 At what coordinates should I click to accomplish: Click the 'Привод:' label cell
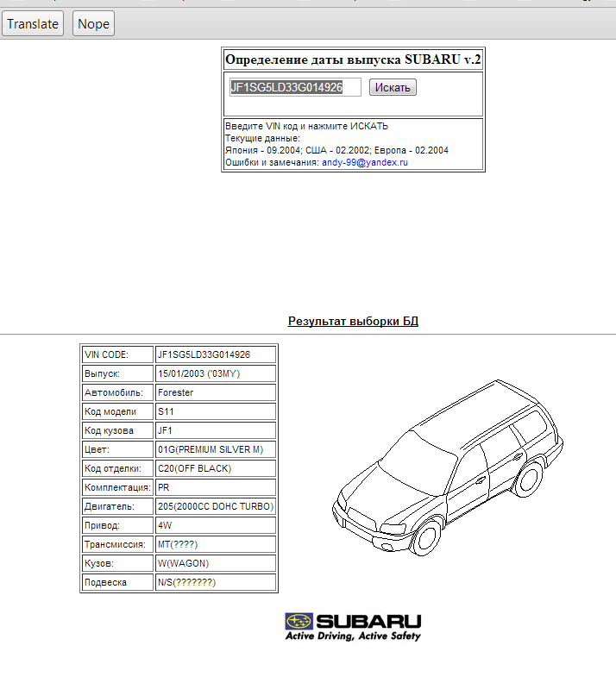118,525
